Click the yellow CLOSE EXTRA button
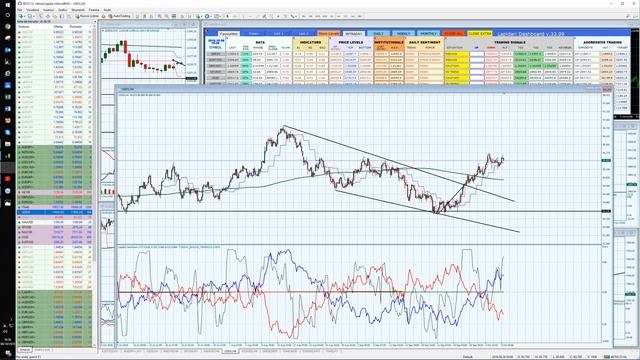This screenshot has height=360, width=640. point(480,33)
